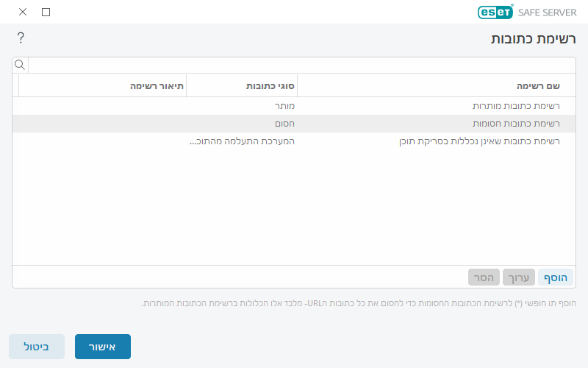Sort by סוגי כתובות column header
The height and width of the screenshot is (368, 588).
pos(242,86)
